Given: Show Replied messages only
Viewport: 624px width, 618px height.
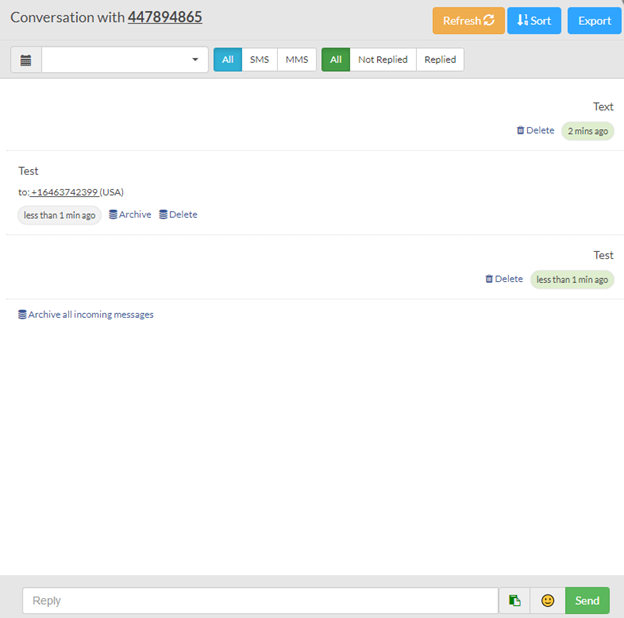Looking at the screenshot, I should click(x=440, y=60).
